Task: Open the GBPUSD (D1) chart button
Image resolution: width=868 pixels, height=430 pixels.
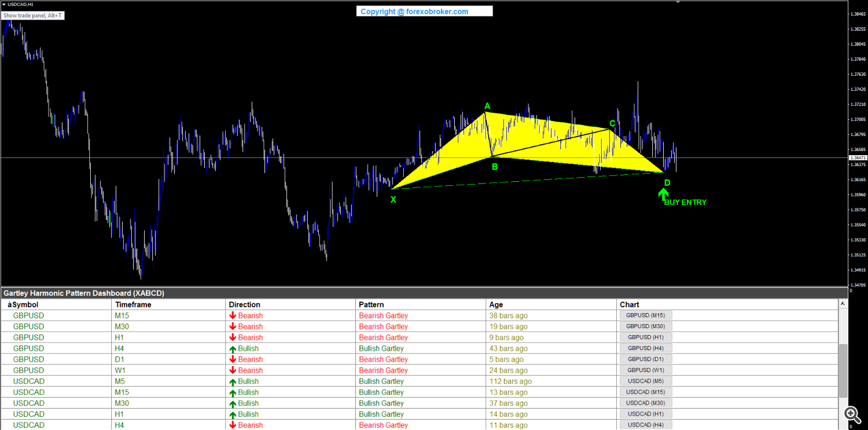Action: pos(646,359)
